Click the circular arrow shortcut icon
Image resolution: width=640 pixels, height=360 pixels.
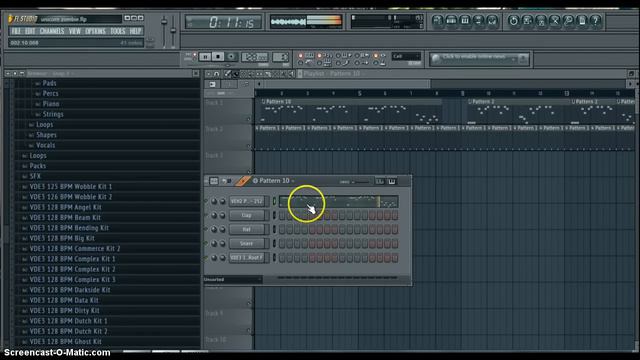513,20
